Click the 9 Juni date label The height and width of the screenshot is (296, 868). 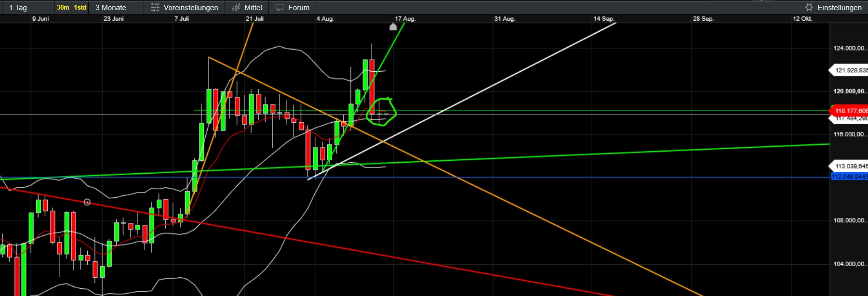[40, 19]
